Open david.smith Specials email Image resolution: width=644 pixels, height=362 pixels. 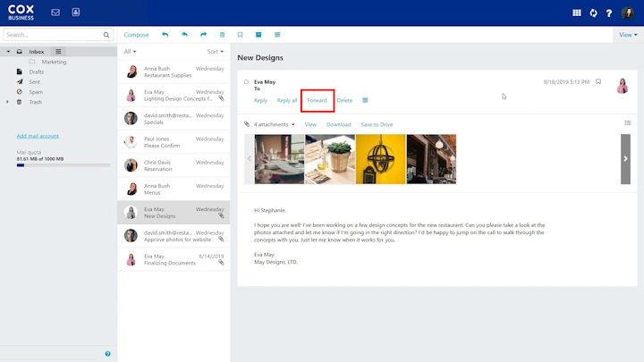point(174,119)
